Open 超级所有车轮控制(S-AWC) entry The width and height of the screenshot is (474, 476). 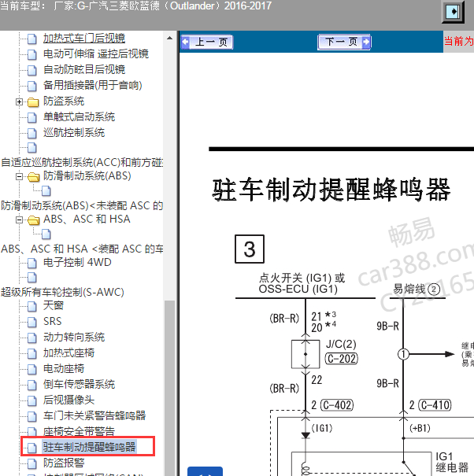62,292
